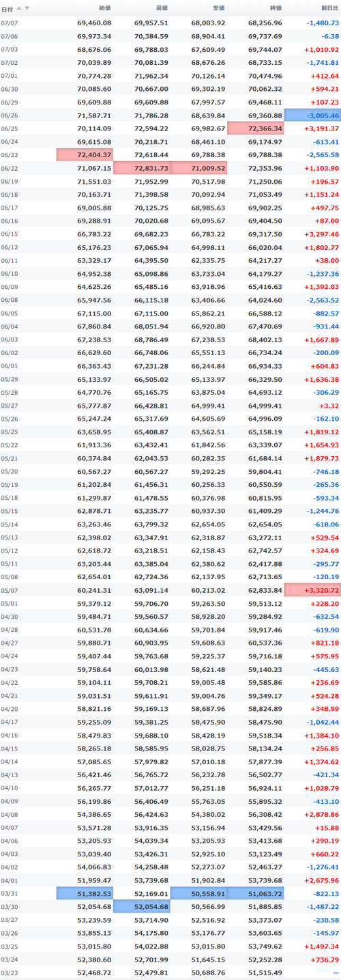
Task: Select the 前日比 column header
Action: [x=329, y=8]
